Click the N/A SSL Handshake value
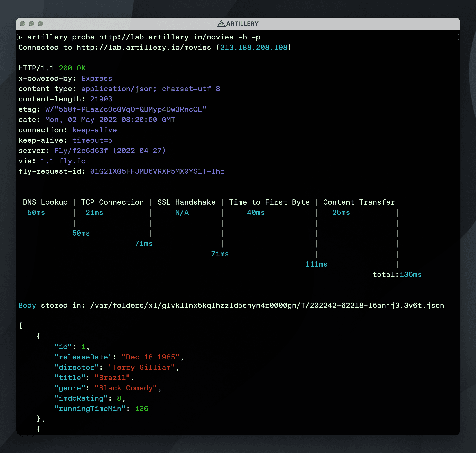Screen dimensions: 476x453 pos(182,213)
